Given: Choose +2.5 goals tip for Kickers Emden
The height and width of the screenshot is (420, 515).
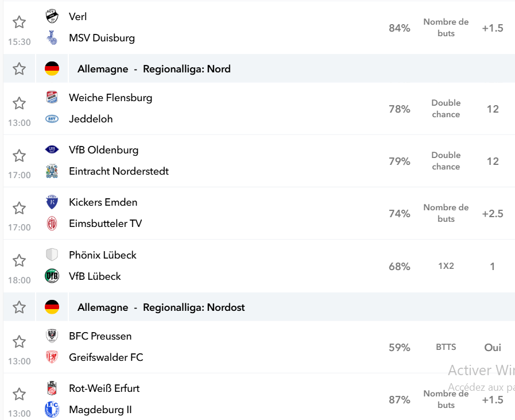Looking at the screenshot, I should tap(493, 214).
